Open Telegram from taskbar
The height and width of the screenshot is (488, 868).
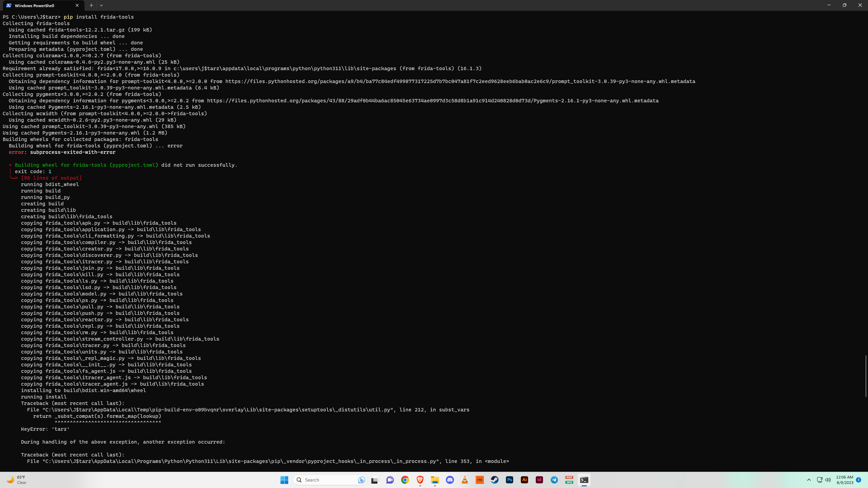coord(554,480)
